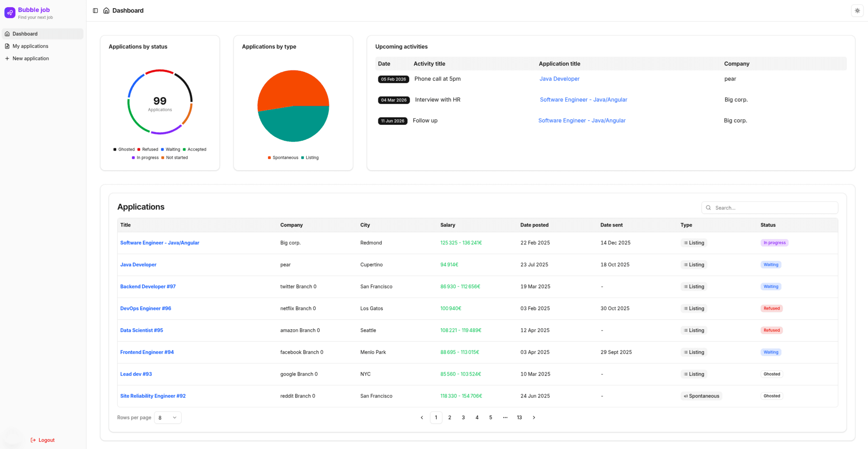Click the logout arrow icon
This screenshot has width=868, height=449.
pos(33,440)
